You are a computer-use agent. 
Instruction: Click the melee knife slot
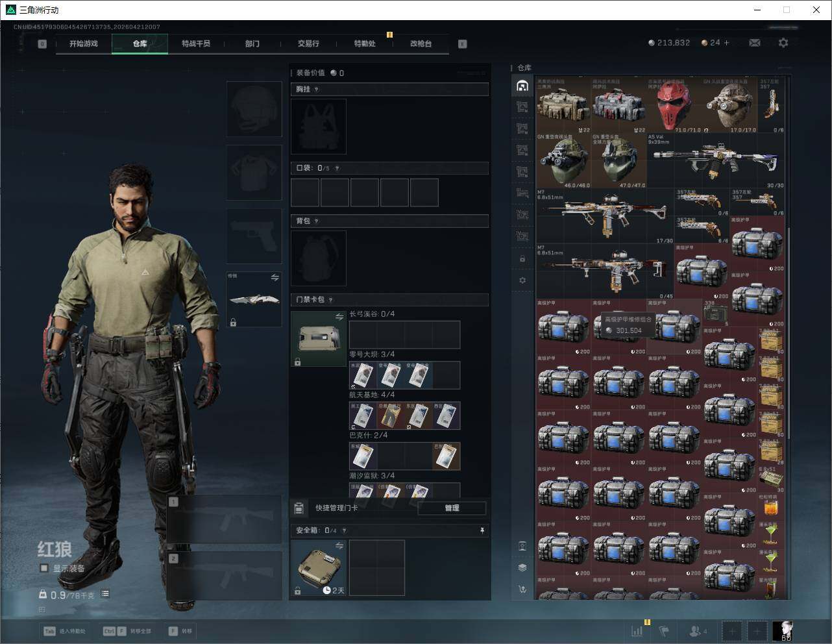pos(254,299)
